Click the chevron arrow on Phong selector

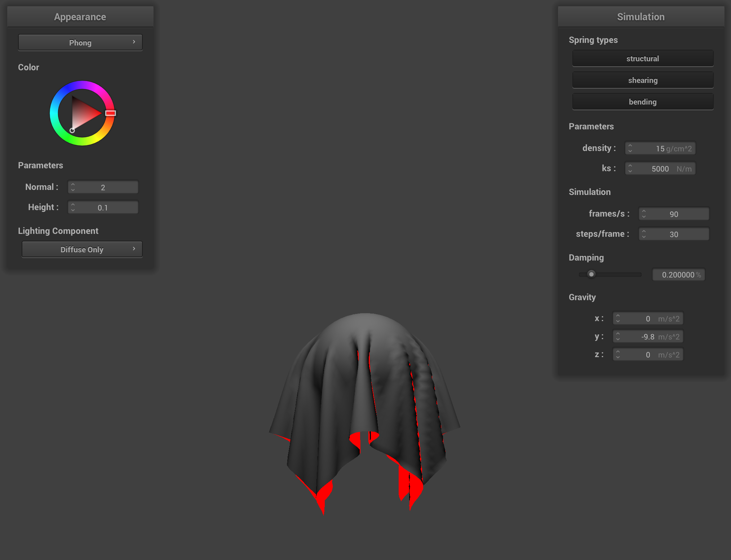tap(134, 42)
